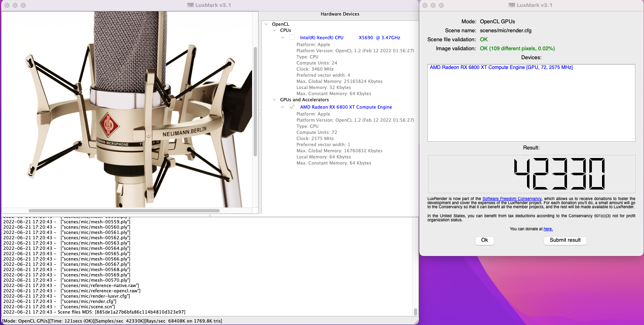644x325 pixels.
Task: Click the Scene files MD5 log line
Action: pos(94,312)
